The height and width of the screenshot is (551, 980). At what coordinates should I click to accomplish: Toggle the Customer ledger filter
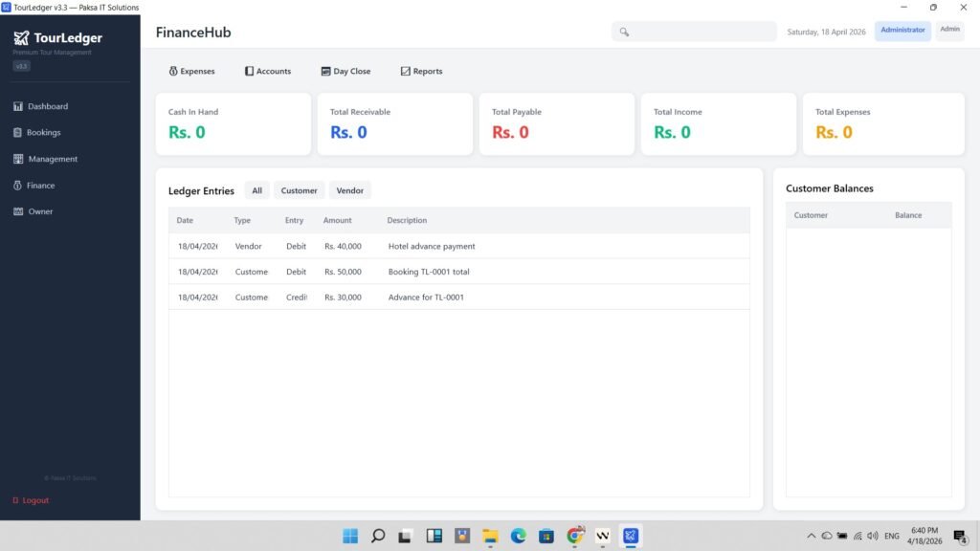coord(299,189)
